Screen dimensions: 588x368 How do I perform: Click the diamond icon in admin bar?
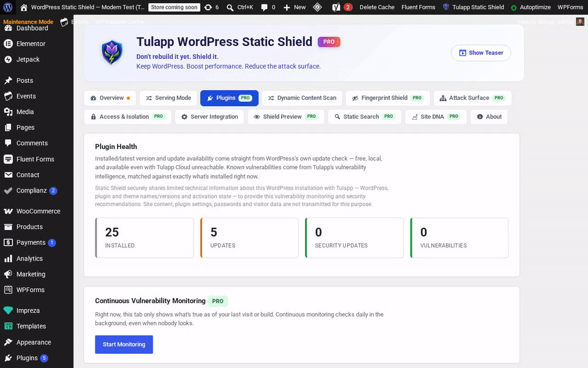pyautogui.click(x=317, y=7)
